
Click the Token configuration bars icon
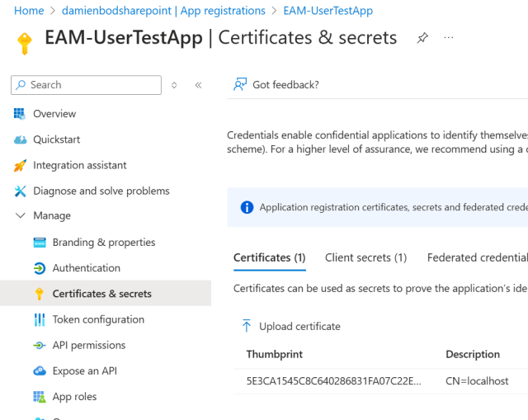pos(40,319)
